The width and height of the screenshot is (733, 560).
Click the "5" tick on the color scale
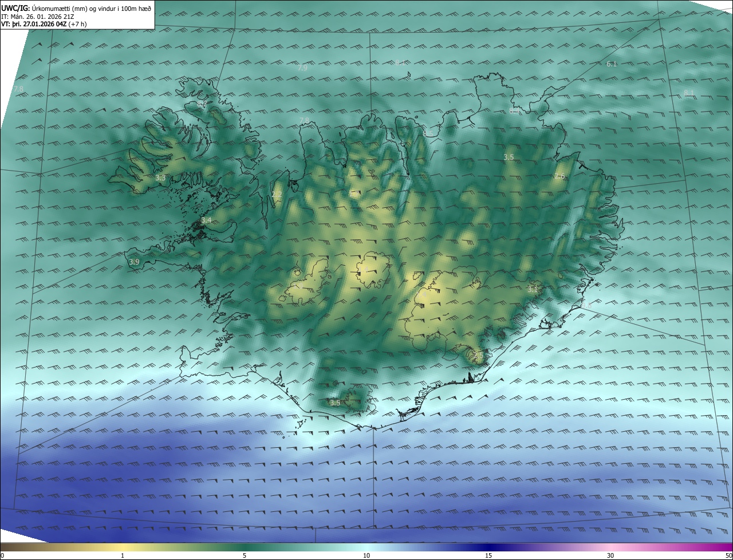pyautogui.click(x=245, y=555)
